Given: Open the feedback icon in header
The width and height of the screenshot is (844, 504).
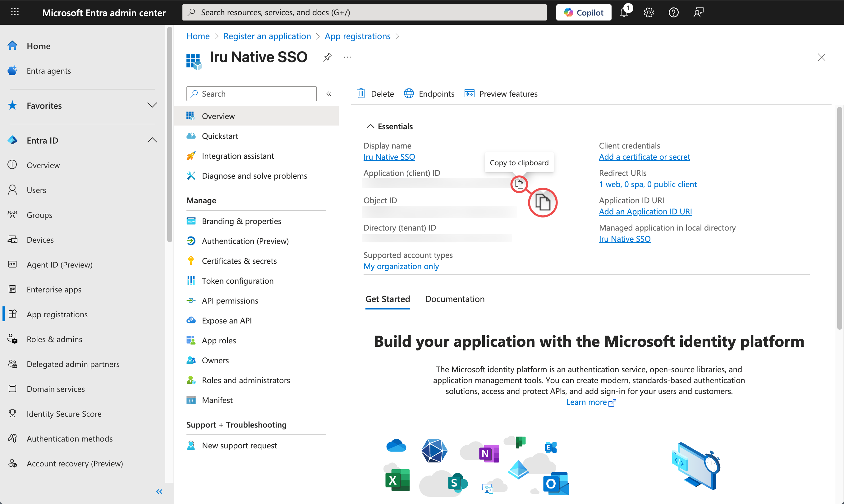Looking at the screenshot, I should pos(698,12).
